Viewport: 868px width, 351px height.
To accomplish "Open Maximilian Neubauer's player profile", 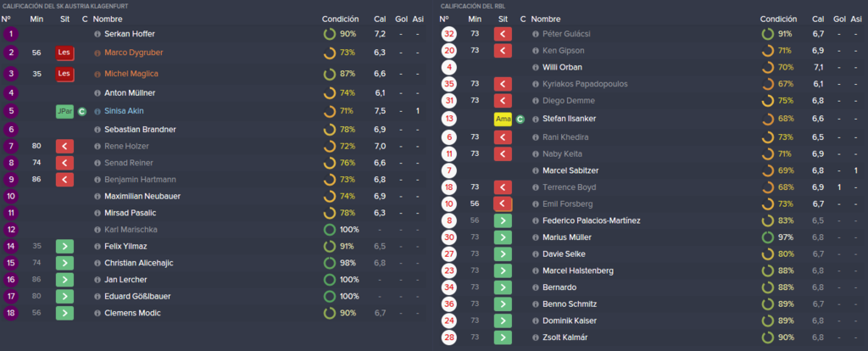I will (142, 196).
